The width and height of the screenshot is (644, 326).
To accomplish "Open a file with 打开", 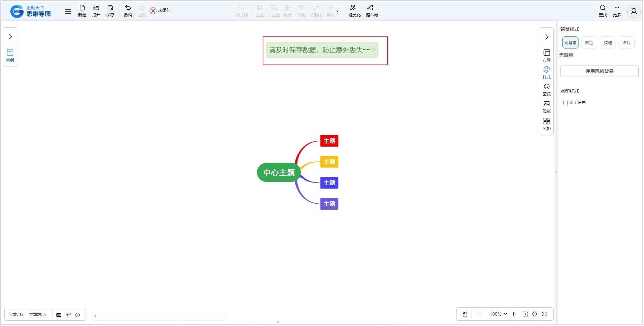I will pyautogui.click(x=96, y=11).
